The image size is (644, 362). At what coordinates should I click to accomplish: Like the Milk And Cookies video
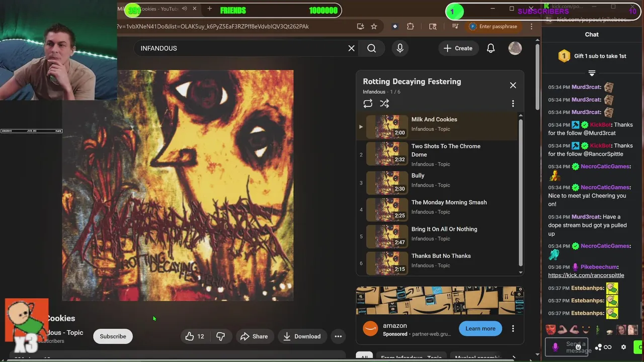[195, 336]
